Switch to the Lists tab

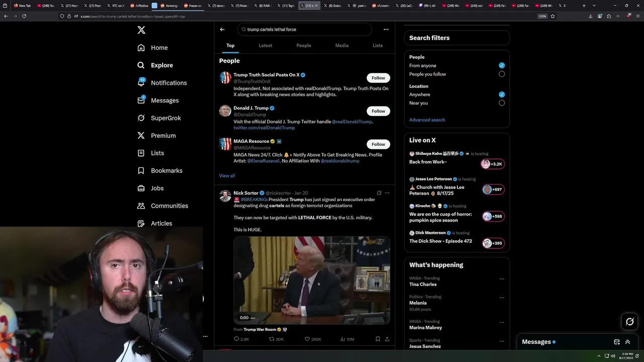pyautogui.click(x=377, y=45)
